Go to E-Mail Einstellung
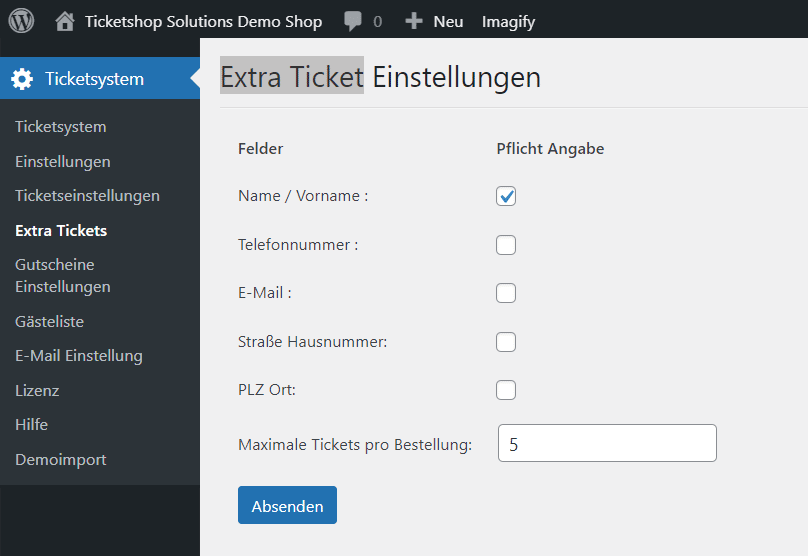Viewport: 808px width, 556px height. click(x=79, y=356)
